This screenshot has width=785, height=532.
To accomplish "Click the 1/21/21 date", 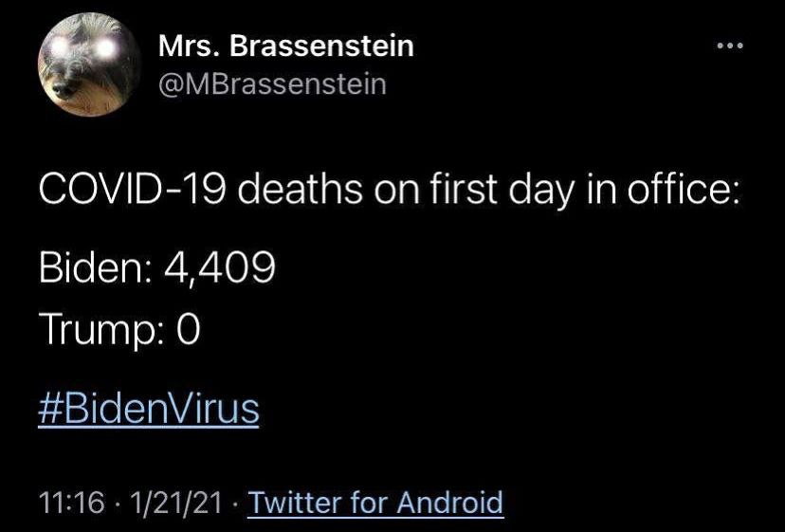I will [175, 503].
